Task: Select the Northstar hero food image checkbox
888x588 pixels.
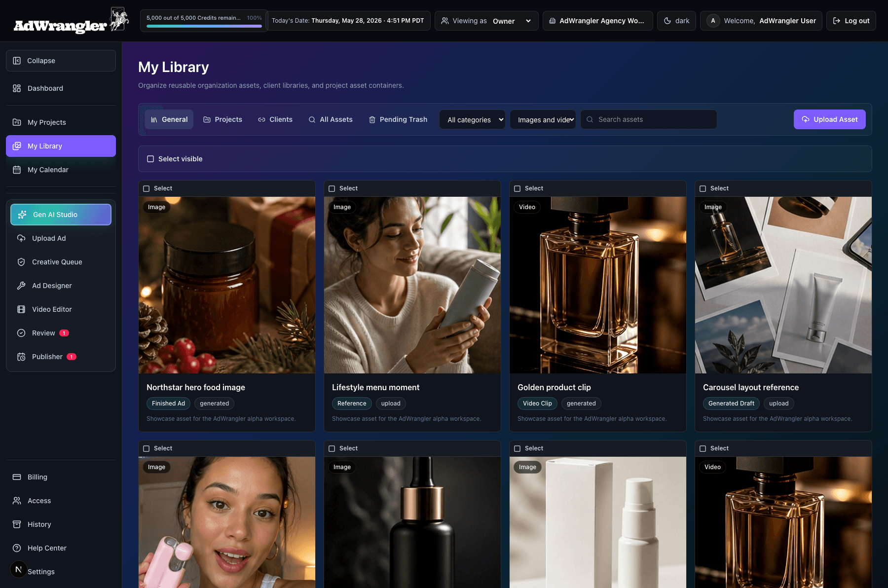Action: pyautogui.click(x=147, y=188)
